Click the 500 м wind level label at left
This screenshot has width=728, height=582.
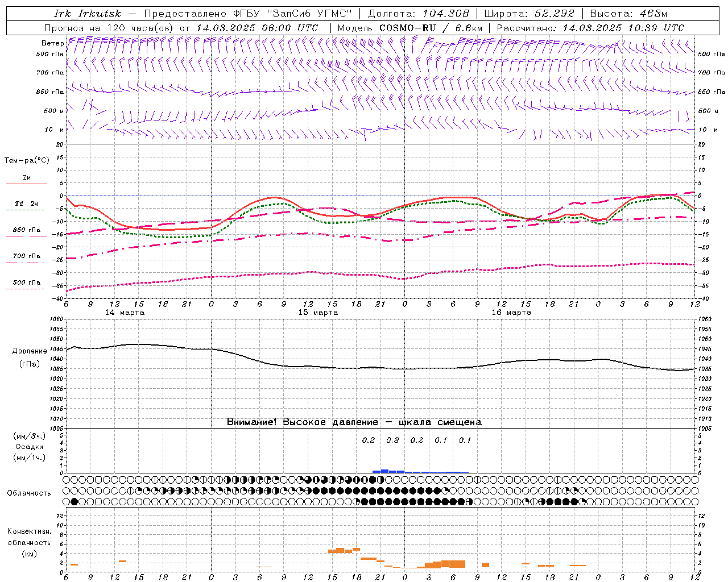click(x=54, y=111)
